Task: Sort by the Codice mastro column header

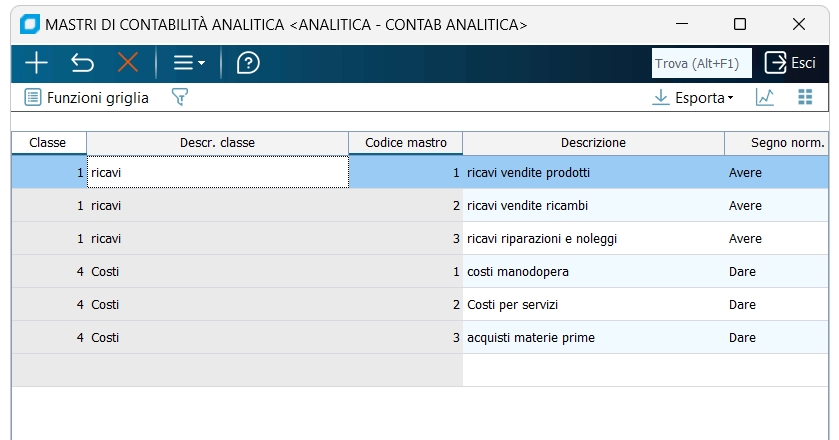Action: [x=405, y=143]
